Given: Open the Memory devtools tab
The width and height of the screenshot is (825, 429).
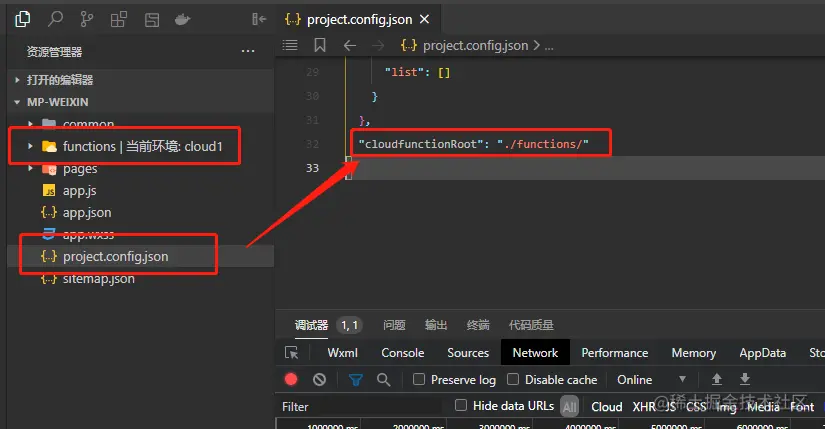Looking at the screenshot, I should 693,353.
